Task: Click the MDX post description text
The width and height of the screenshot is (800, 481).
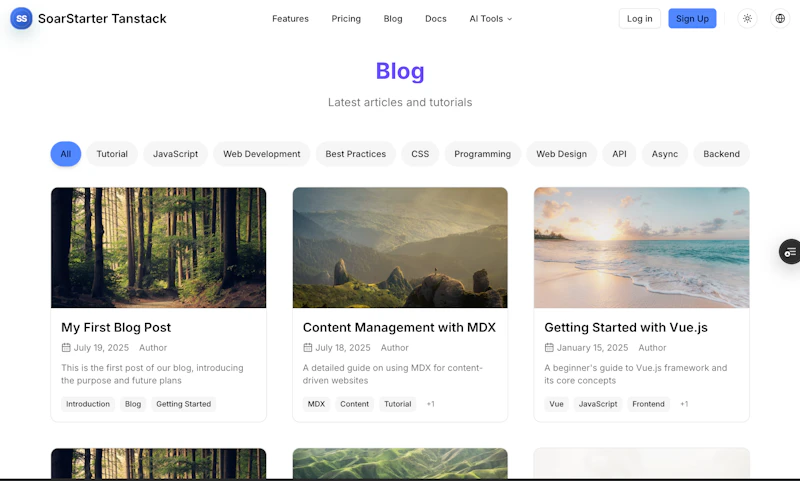Action: pos(392,374)
